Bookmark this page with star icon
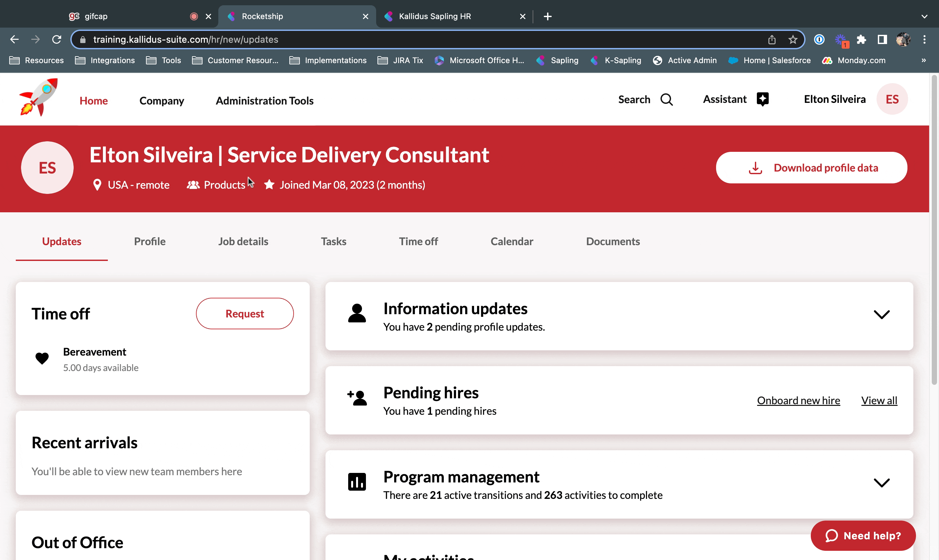Viewport: 939px width, 560px height. tap(793, 40)
